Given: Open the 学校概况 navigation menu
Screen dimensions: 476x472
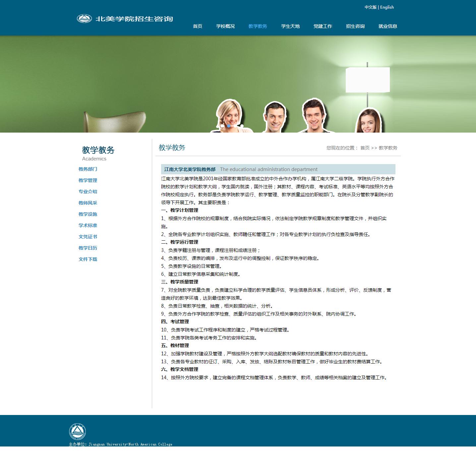Looking at the screenshot, I should tap(225, 26).
